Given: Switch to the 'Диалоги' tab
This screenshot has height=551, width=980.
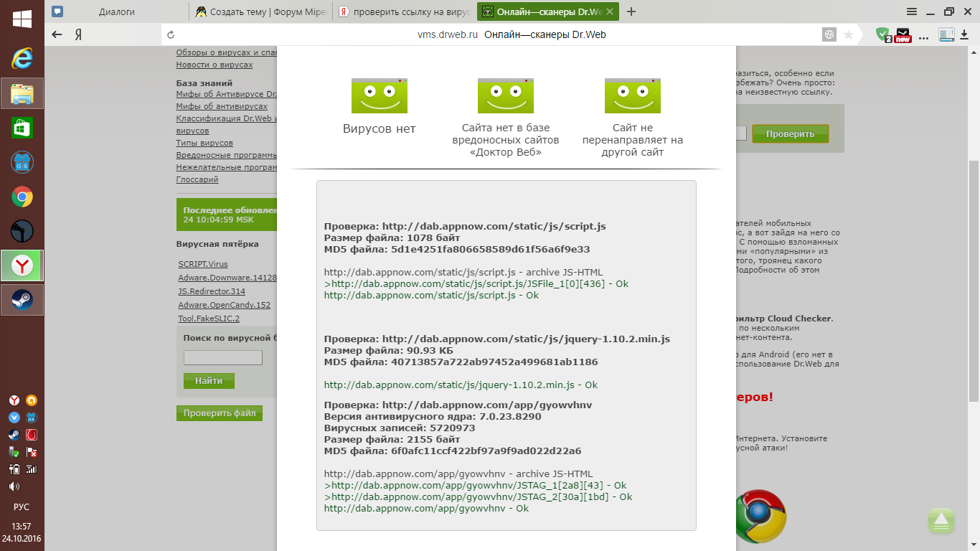Looking at the screenshot, I should click(117, 11).
